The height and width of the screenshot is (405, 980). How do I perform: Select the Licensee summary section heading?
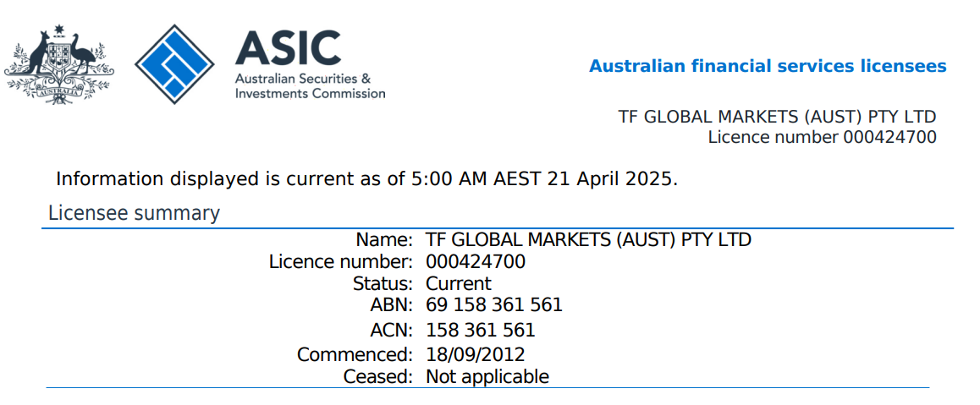pos(134,213)
